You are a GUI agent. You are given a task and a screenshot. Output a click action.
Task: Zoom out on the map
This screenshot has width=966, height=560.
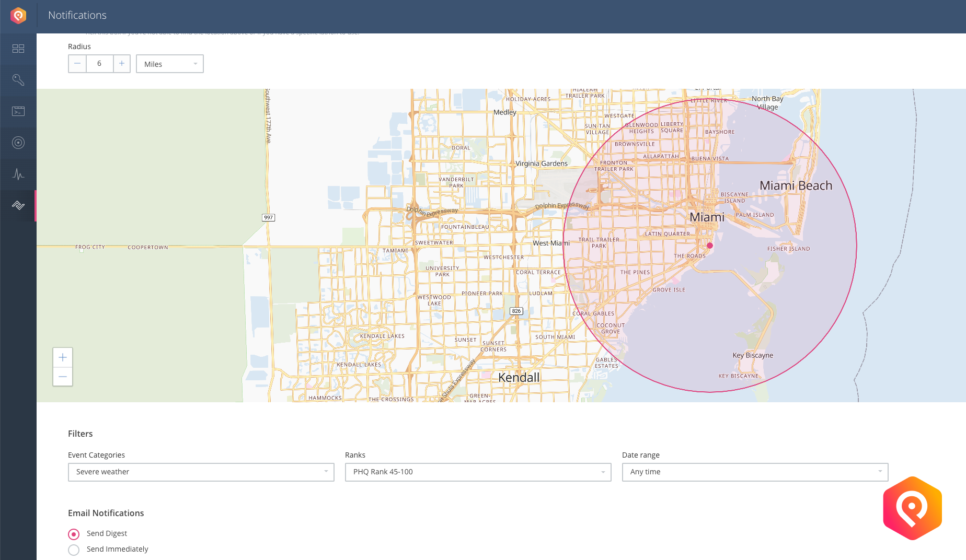[x=63, y=377]
